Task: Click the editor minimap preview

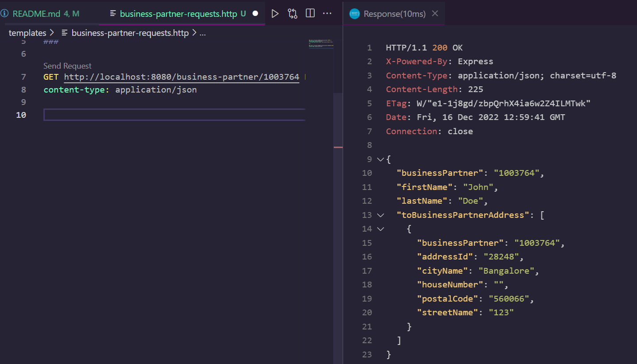Action: click(320, 44)
